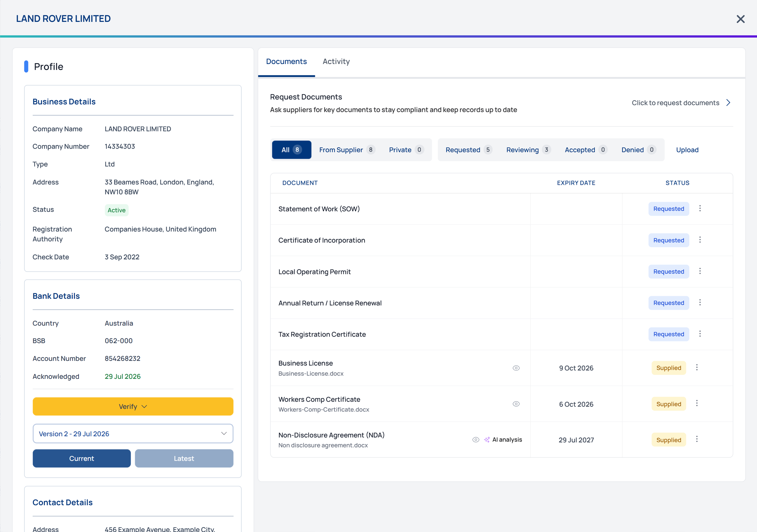Click the Requested badge for Certificate of Incorporation
Image resolution: width=757 pixels, height=532 pixels.
tap(669, 240)
